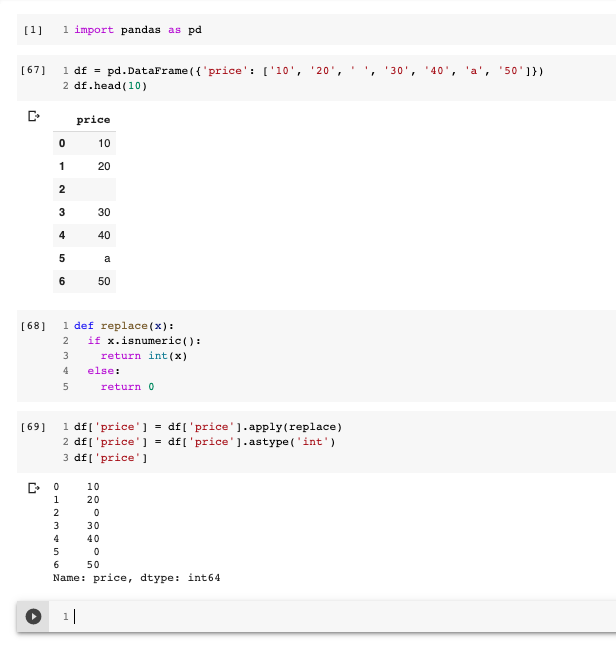Click the def replace(x) line
Viewport: 616px width, 657px height.
tap(124, 326)
